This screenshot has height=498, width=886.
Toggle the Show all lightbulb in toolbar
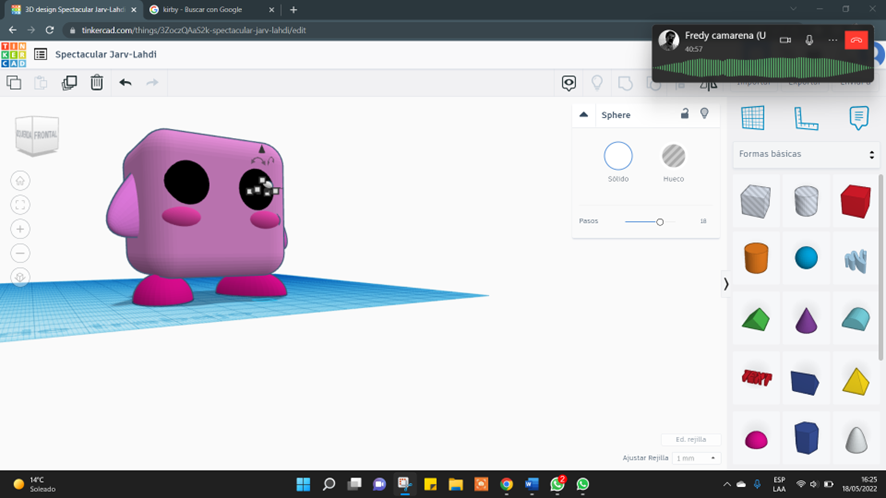[597, 83]
